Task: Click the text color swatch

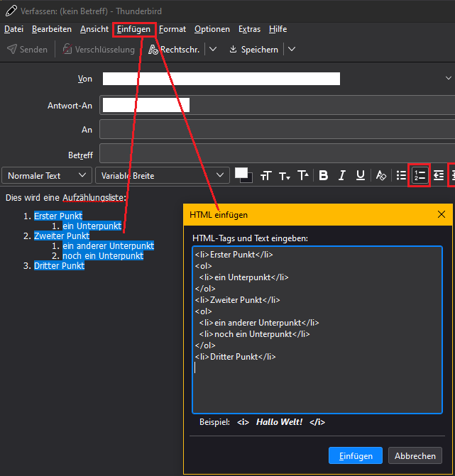Action: coord(242,173)
